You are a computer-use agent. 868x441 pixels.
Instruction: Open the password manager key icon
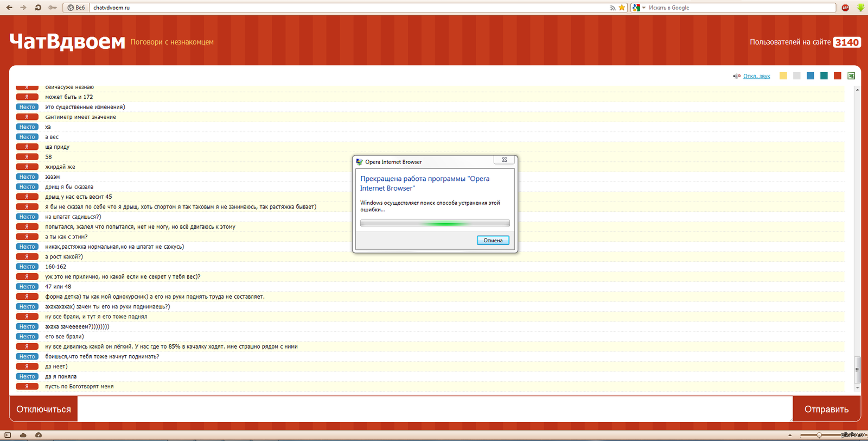53,8
